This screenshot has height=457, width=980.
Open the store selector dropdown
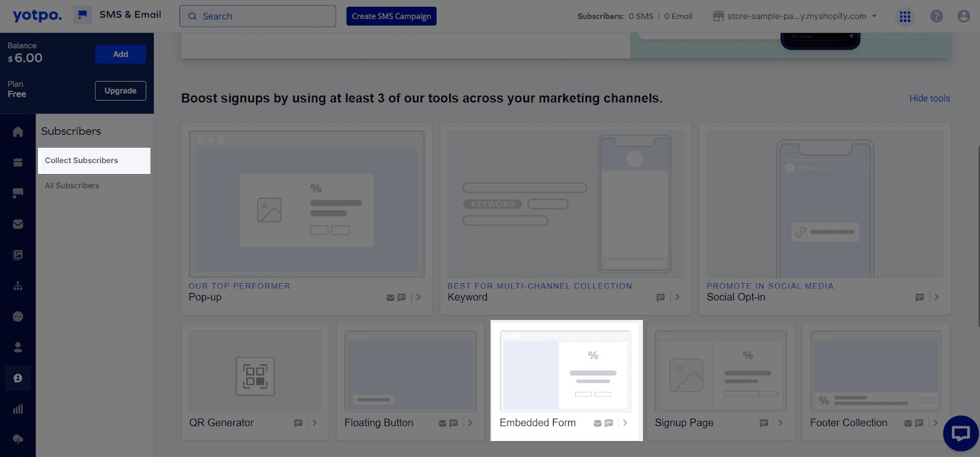[795, 17]
